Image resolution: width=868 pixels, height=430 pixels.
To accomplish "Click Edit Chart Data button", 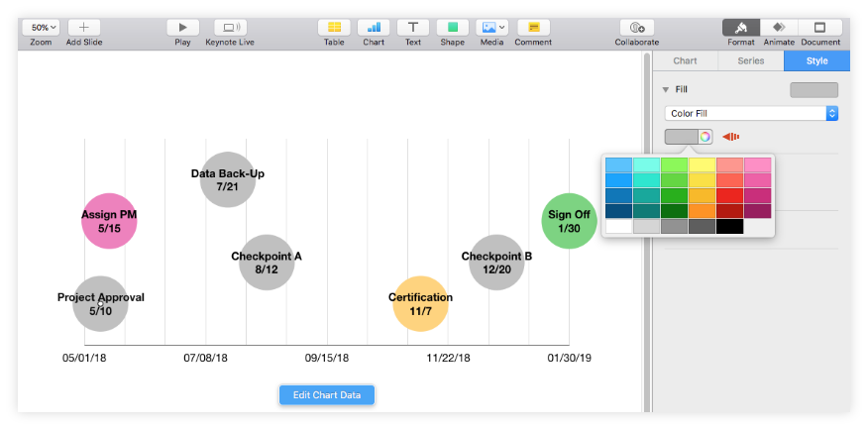I will click(327, 395).
